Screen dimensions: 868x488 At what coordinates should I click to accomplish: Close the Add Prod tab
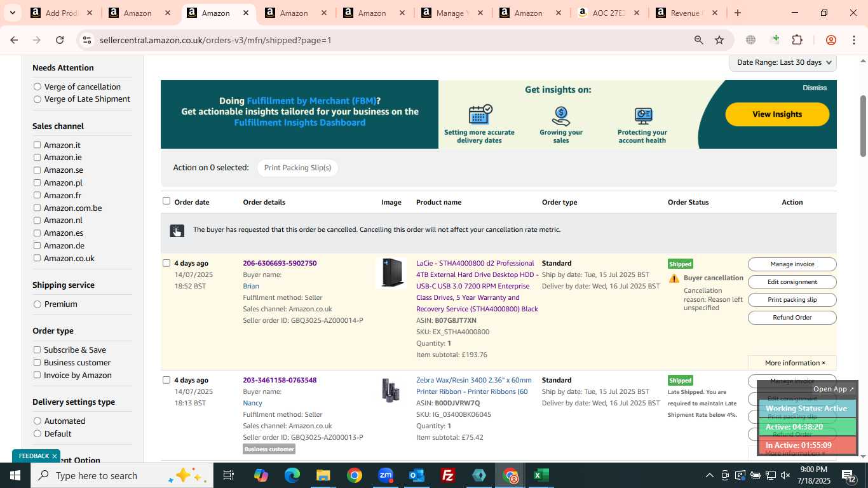(x=90, y=13)
